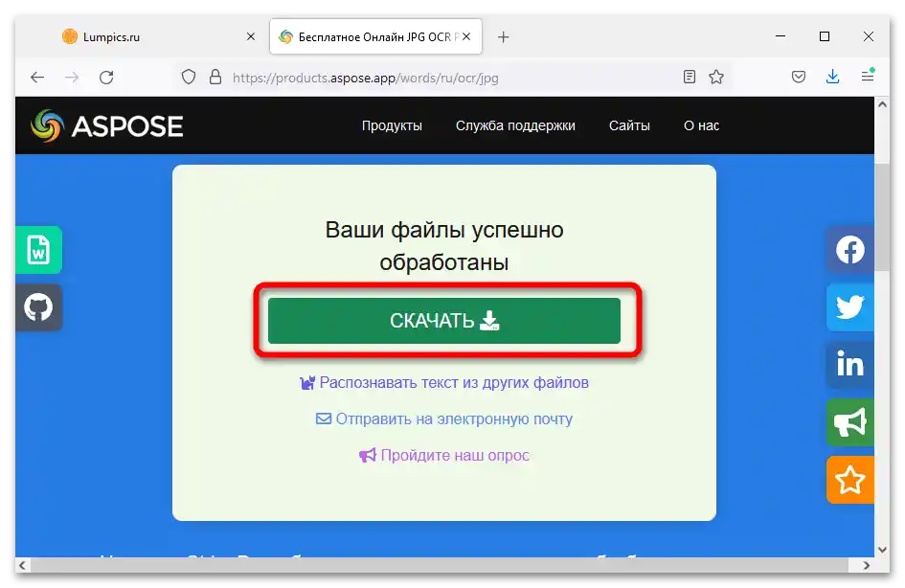
Task: Share the page on Twitter
Action: pyautogui.click(x=850, y=307)
